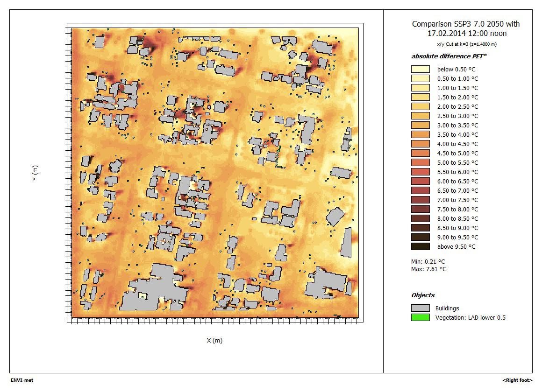Image resolution: width=542 pixels, height=392 pixels.
Task: Click the 'Y (m)' axis label
Action: [x=35, y=173]
